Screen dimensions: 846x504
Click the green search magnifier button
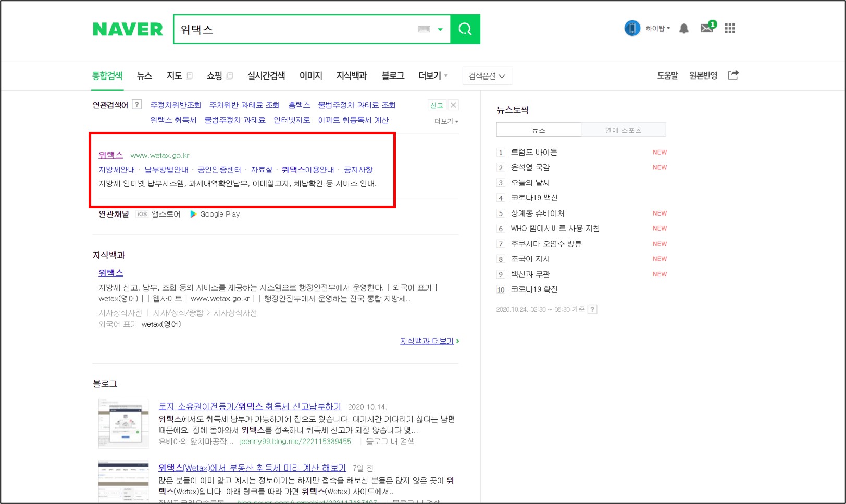(x=465, y=29)
